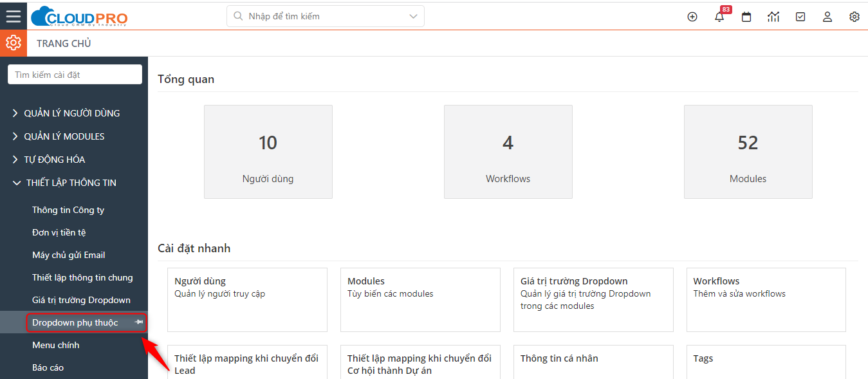Select Máy chủ gửi Email menu item

(x=69, y=255)
